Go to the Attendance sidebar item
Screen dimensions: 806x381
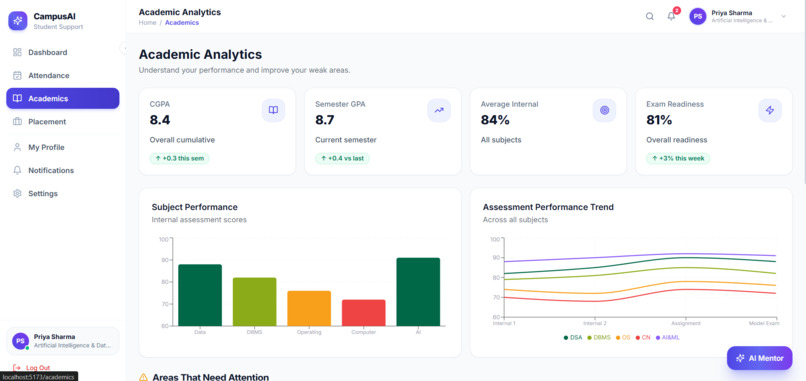tap(63, 76)
